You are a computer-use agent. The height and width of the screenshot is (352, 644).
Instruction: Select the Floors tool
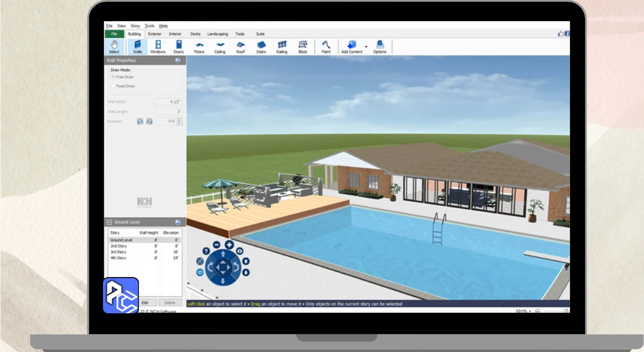[199, 47]
